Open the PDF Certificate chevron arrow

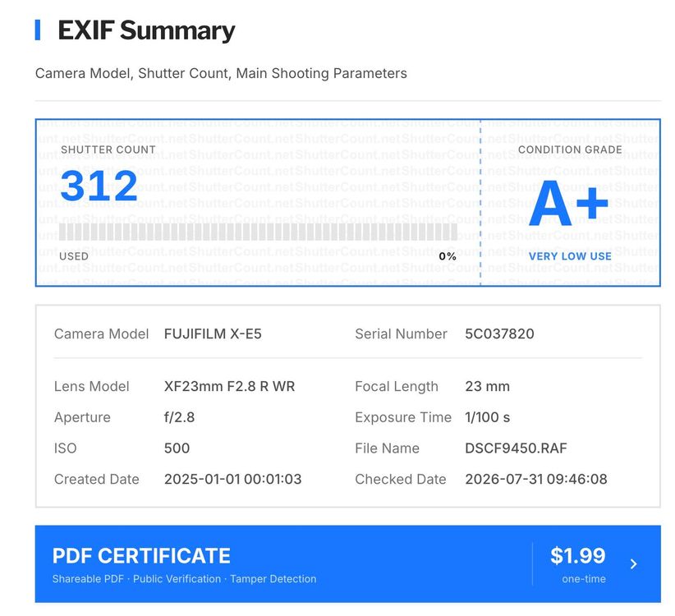[x=633, y=564]
